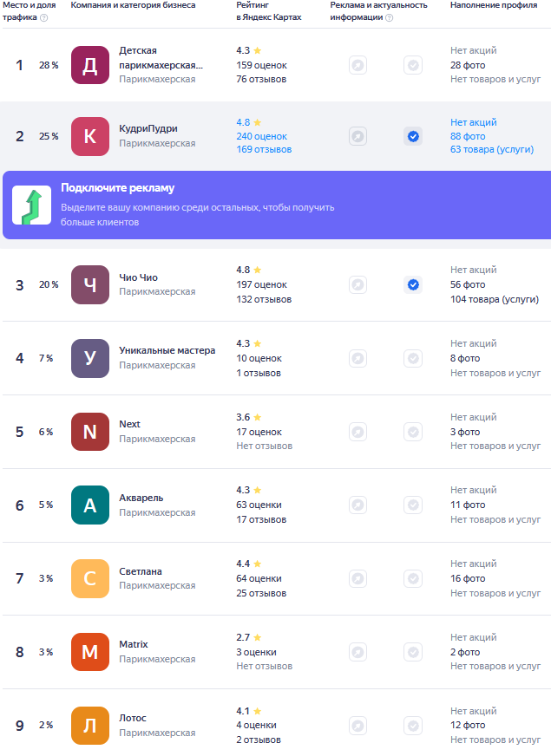551x756 pixels.
Task: Click verified checkmark in Детская парикмахерская row
Action: [x=413, y=65]
